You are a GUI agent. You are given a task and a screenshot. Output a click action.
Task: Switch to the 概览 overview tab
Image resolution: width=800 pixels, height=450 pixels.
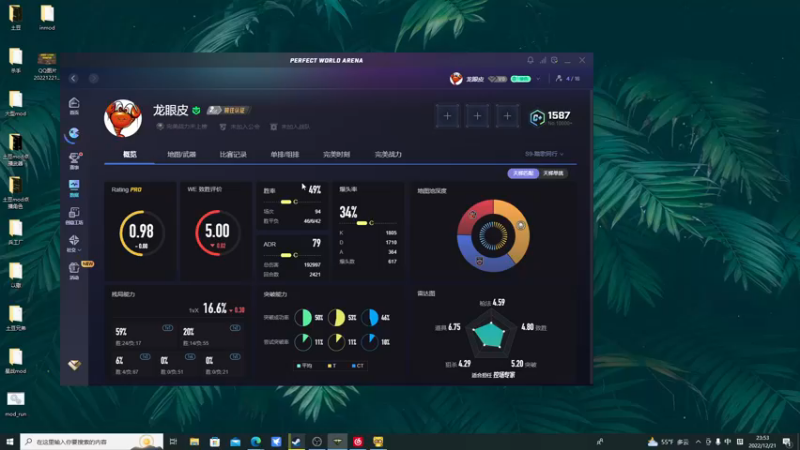point(130,154)
